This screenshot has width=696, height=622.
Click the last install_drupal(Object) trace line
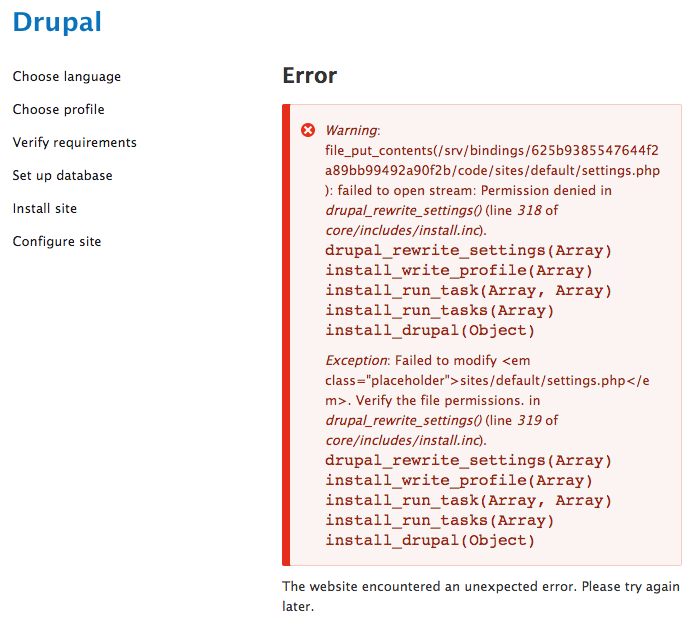430,541
